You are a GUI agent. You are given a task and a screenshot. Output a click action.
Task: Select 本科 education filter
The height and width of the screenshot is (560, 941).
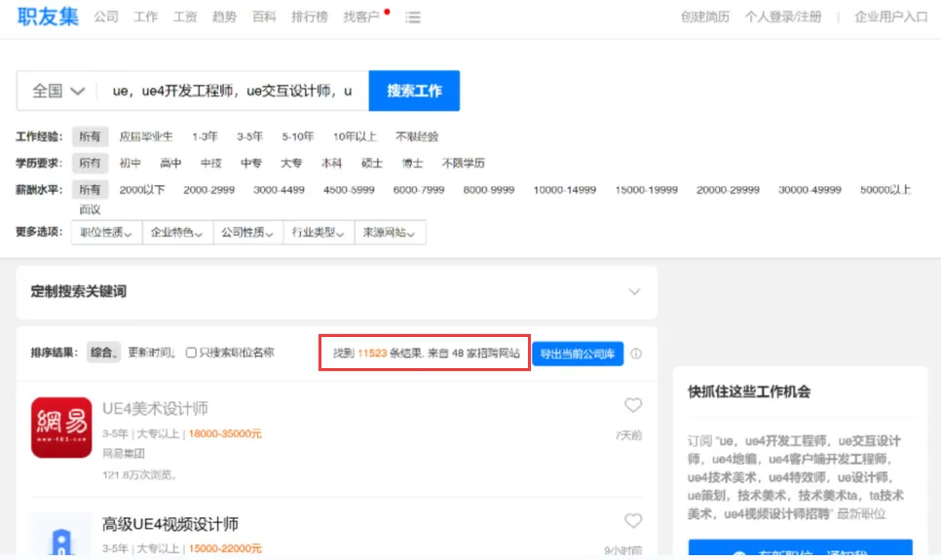tap(332, 163)
